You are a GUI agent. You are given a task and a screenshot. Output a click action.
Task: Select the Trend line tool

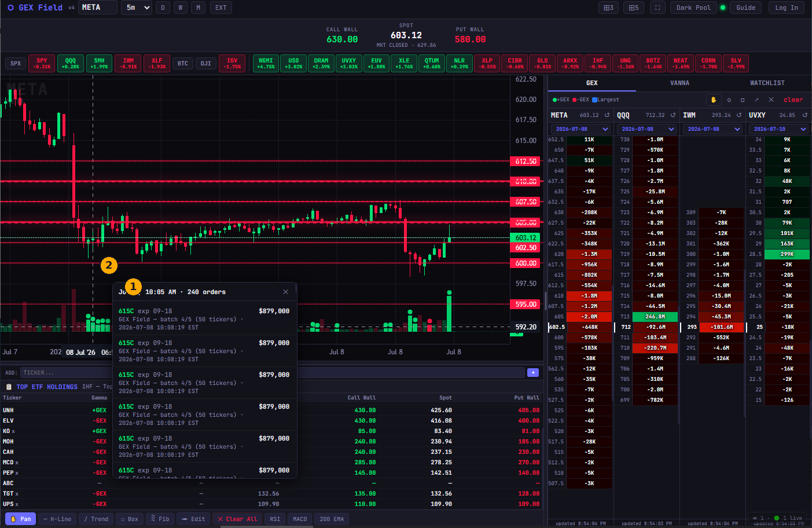(x=96, y=519)
